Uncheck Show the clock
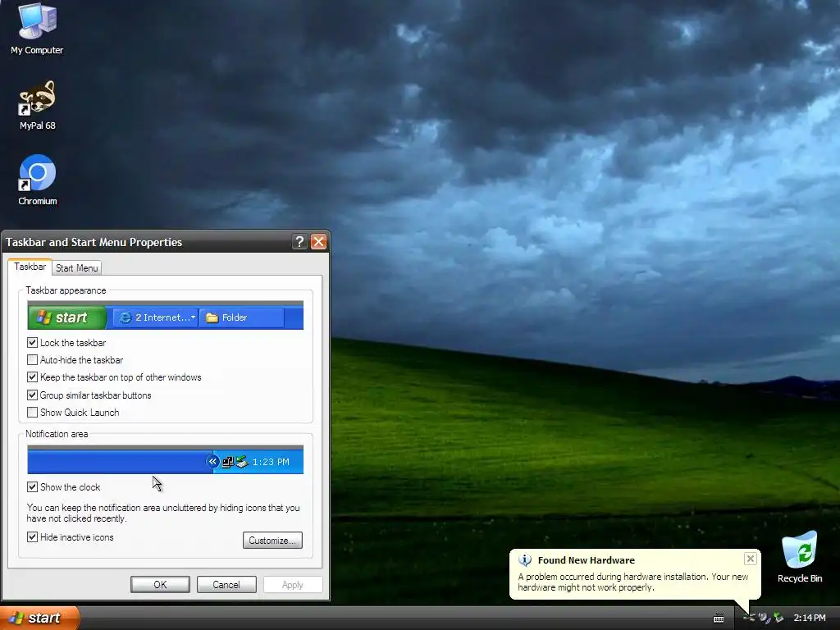Screen dimensions: 840x630 tap(64, 487)
